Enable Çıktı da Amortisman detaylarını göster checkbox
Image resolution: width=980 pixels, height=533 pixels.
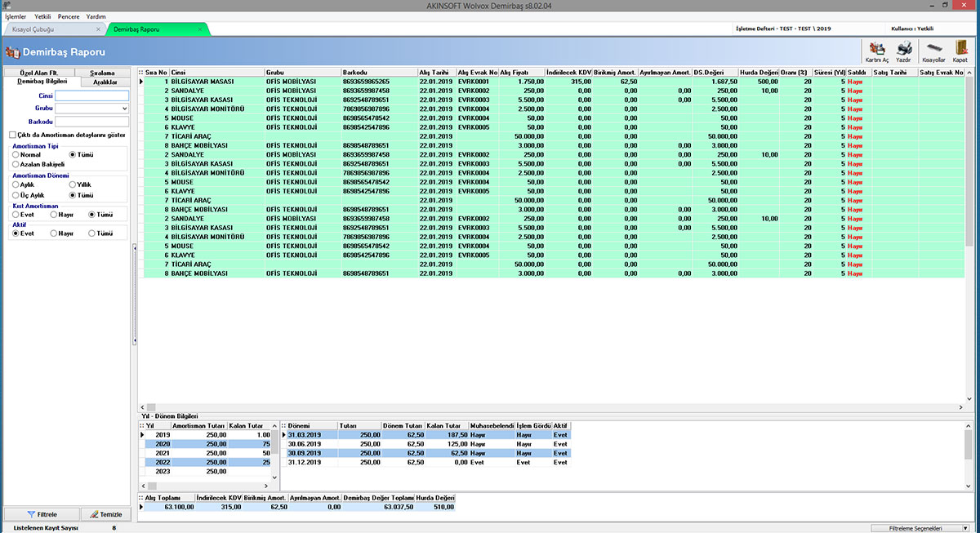pyautogui.click(x=11, y=135)
